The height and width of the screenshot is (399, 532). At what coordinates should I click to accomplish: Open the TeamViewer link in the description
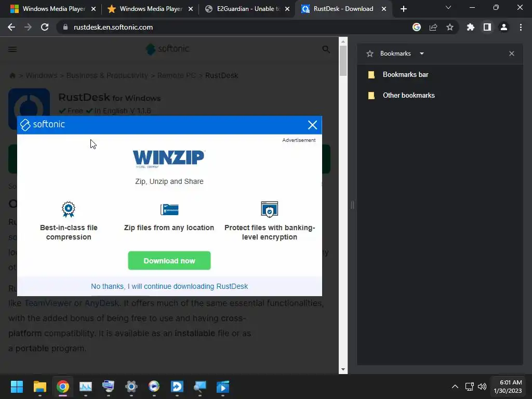48,303
